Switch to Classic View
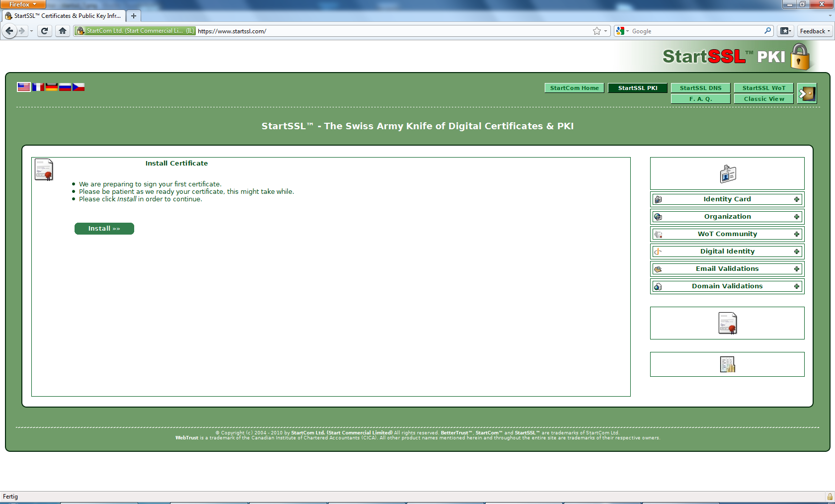Image resolution: width=835 pixels, height=504 pixels. pyautogui.click(x=764, y=99)
